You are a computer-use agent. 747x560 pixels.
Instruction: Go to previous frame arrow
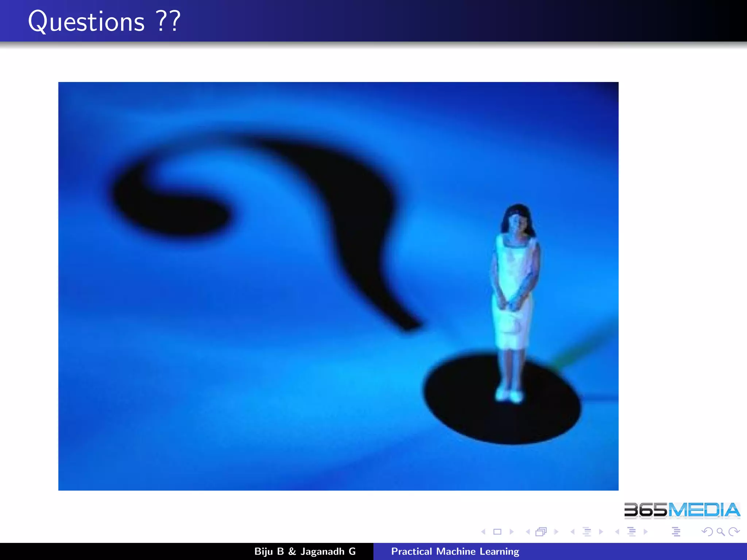(x=528, y=532)
